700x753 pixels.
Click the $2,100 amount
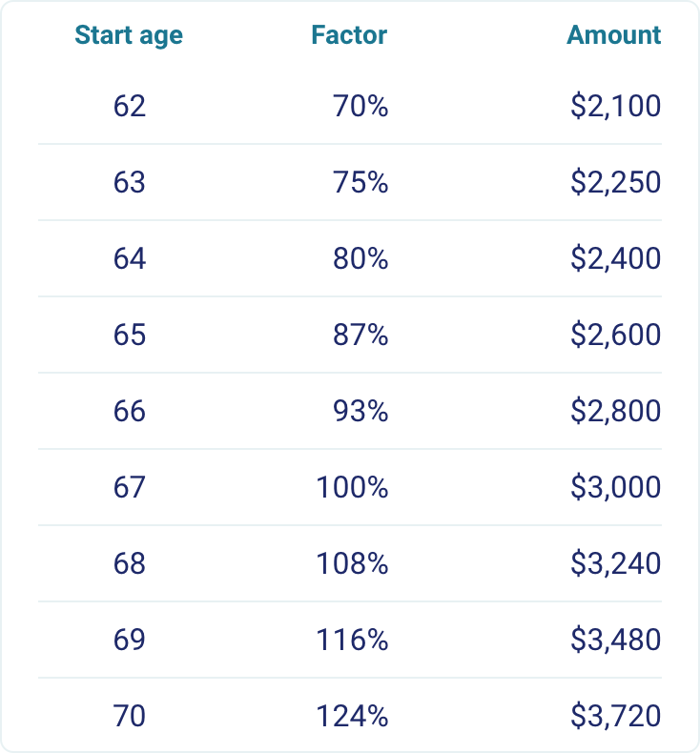point(615,106)
